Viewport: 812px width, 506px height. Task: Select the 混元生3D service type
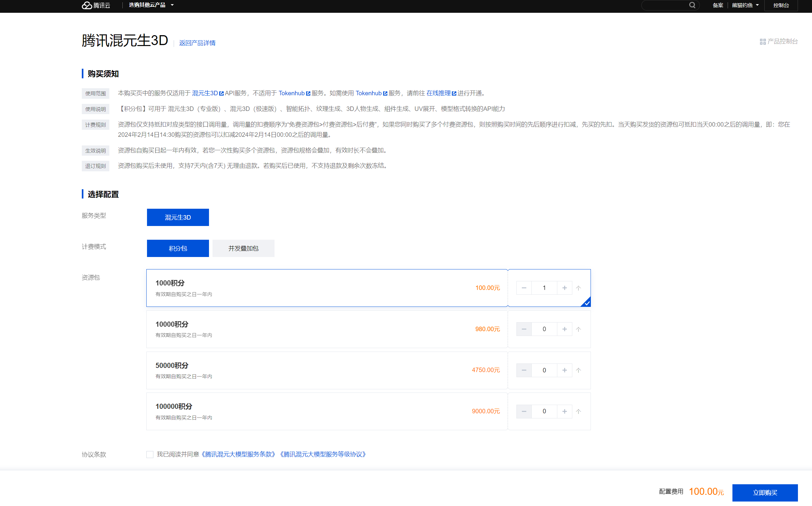tap(178, 218)
